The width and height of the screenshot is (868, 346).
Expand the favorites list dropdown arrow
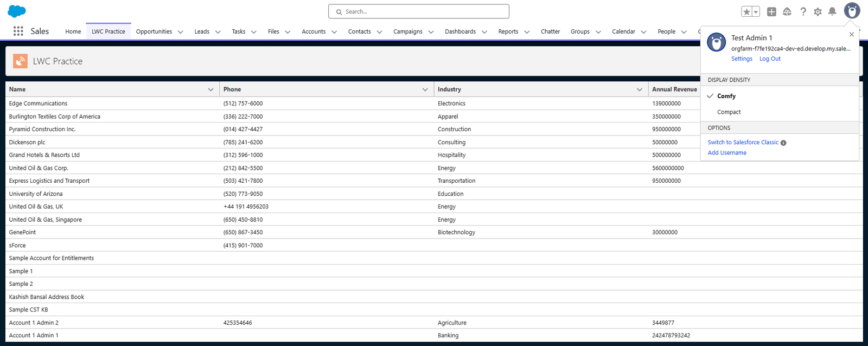pyautogui.click(x=756, y=12)
